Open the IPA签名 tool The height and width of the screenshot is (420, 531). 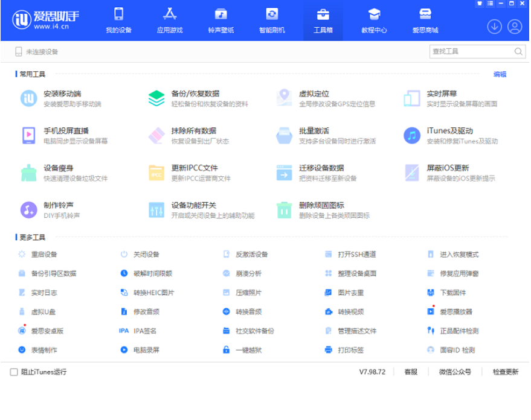tap(138, 331)
